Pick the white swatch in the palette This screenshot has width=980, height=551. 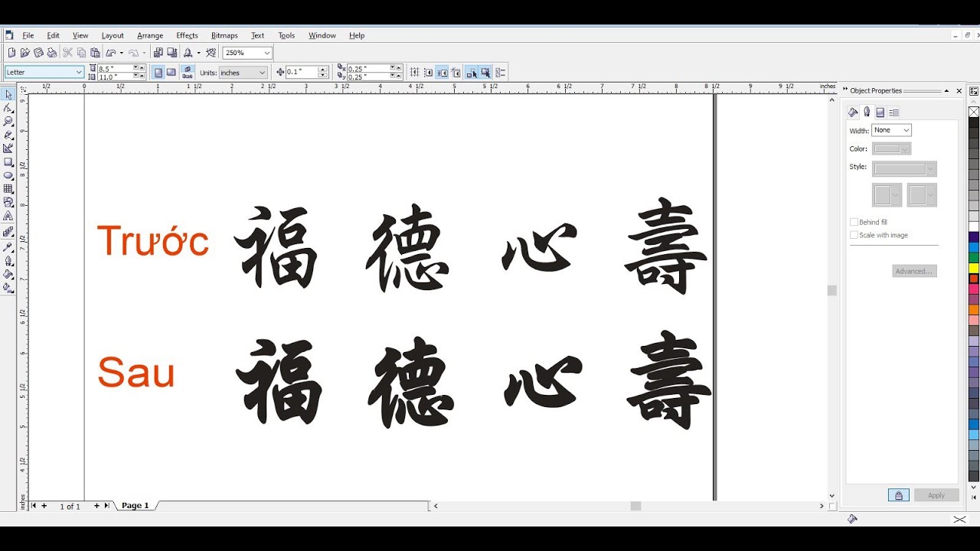click(974, 227)
